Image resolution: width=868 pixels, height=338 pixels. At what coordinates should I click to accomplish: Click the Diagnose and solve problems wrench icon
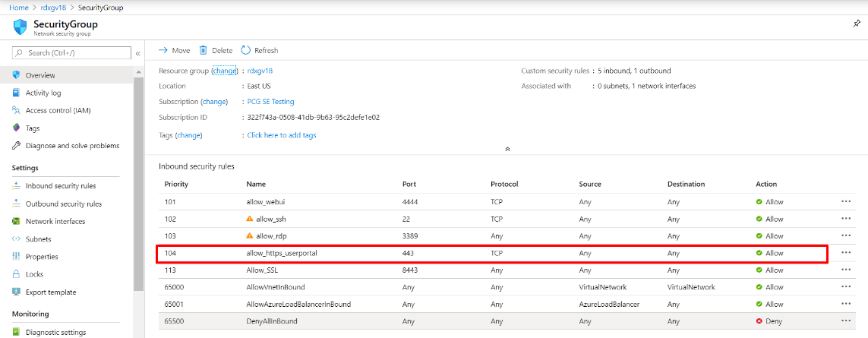tap(17, 145)
